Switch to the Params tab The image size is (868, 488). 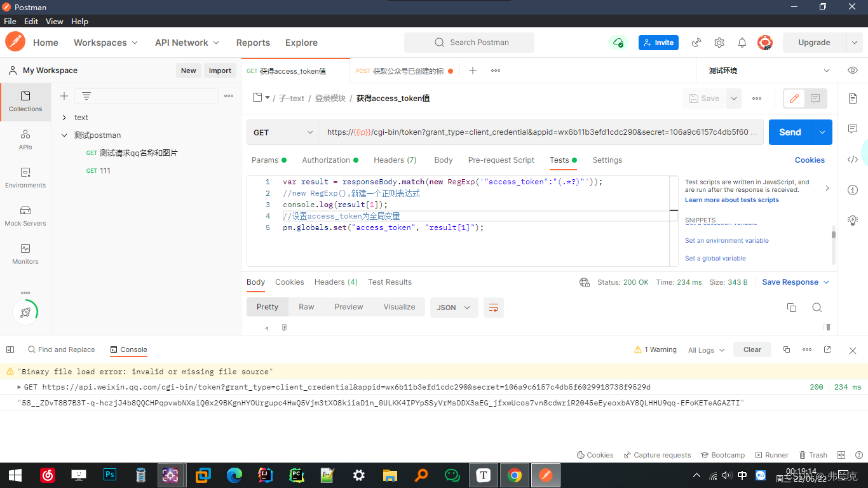(x=269, y=160)
